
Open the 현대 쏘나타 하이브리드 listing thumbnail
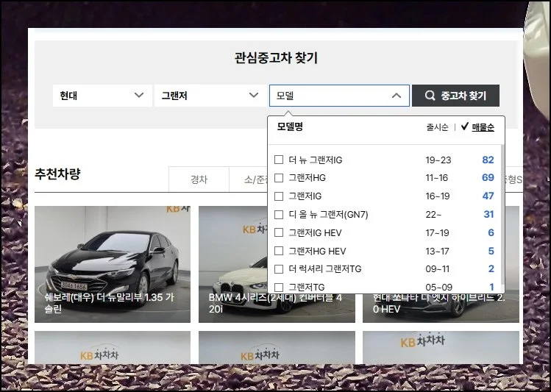click(440, 263)
